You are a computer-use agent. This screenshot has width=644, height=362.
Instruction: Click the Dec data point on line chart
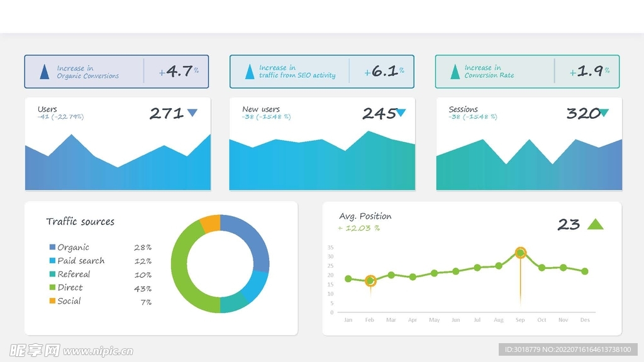585,271
